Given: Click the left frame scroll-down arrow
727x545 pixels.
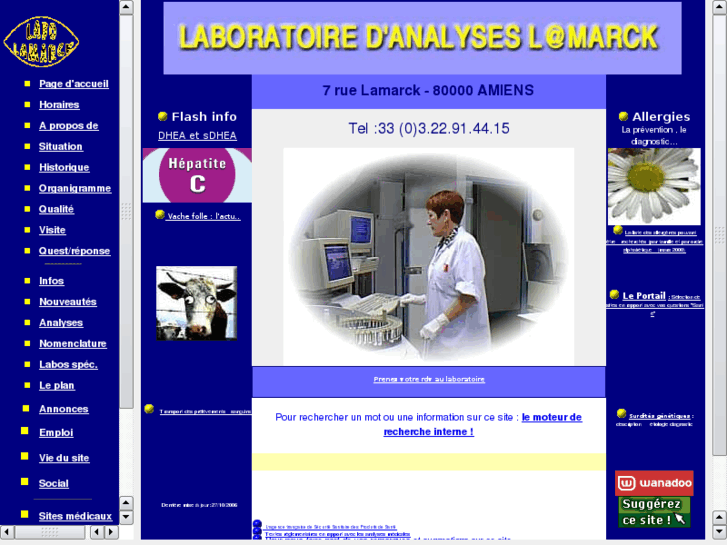Looking at the screenshot, I should pyautogui.click(x=126, y=517).
